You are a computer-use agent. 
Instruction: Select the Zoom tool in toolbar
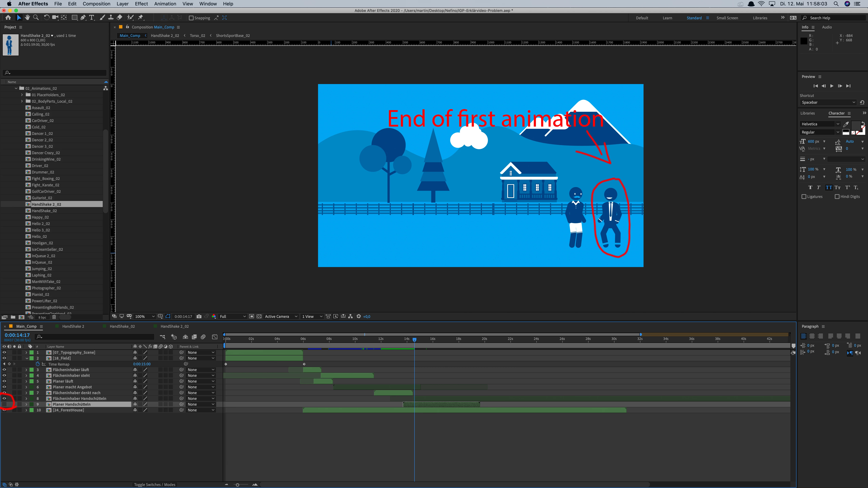point(36,17)
